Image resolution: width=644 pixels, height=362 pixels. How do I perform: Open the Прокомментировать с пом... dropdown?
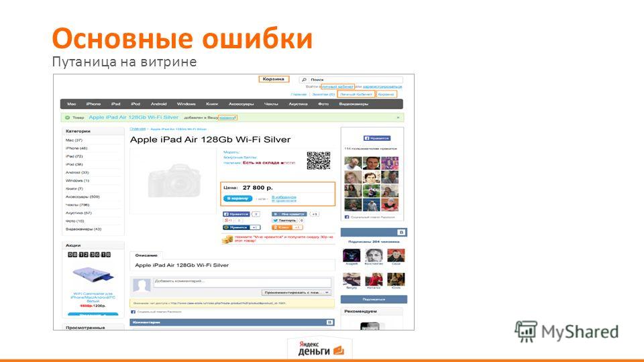coord(296,293)
